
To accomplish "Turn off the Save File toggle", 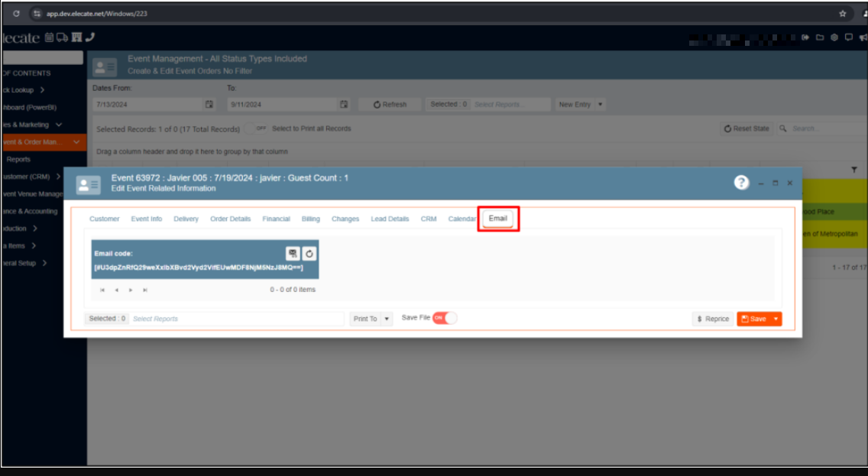I will (x=445, y=318).
